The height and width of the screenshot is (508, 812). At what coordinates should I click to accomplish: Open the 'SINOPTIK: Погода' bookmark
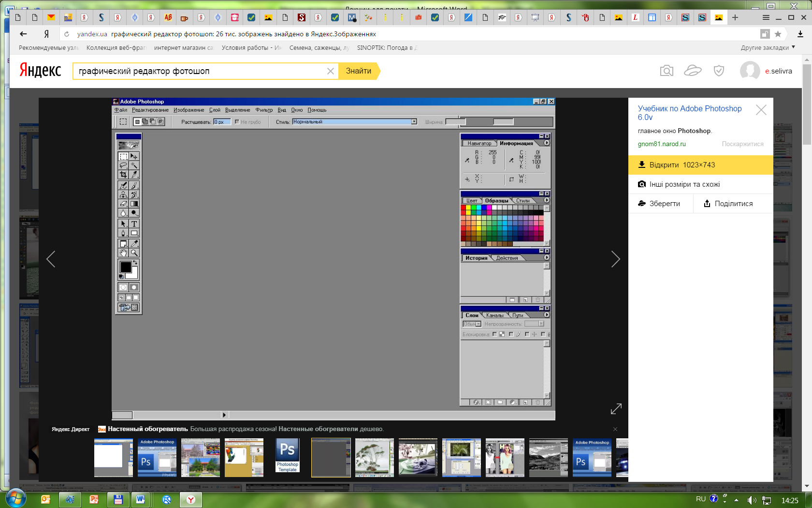(x=387, y=47)
